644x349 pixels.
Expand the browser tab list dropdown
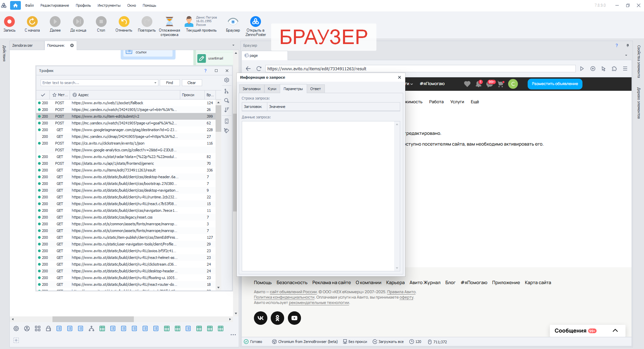click(626, 55)
